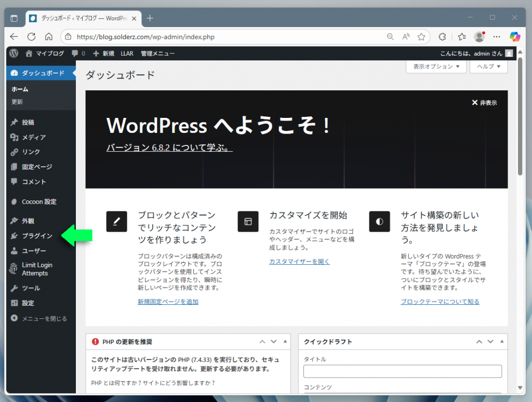The width and height of the screenshot is (532, 402).
Task: Click the カスタマイザーを開く link
Action: [299, 261]
